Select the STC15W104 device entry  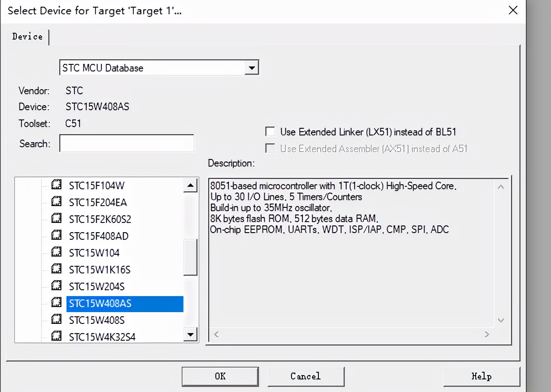coord(94,253)
